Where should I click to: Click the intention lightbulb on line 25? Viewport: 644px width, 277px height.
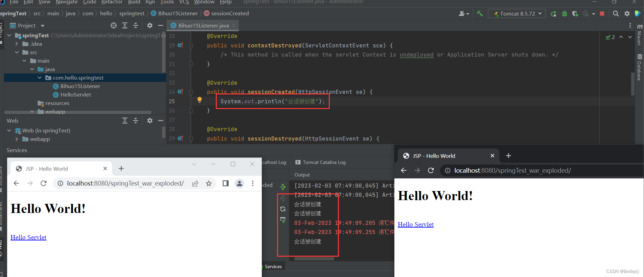[x=200, y=100]
